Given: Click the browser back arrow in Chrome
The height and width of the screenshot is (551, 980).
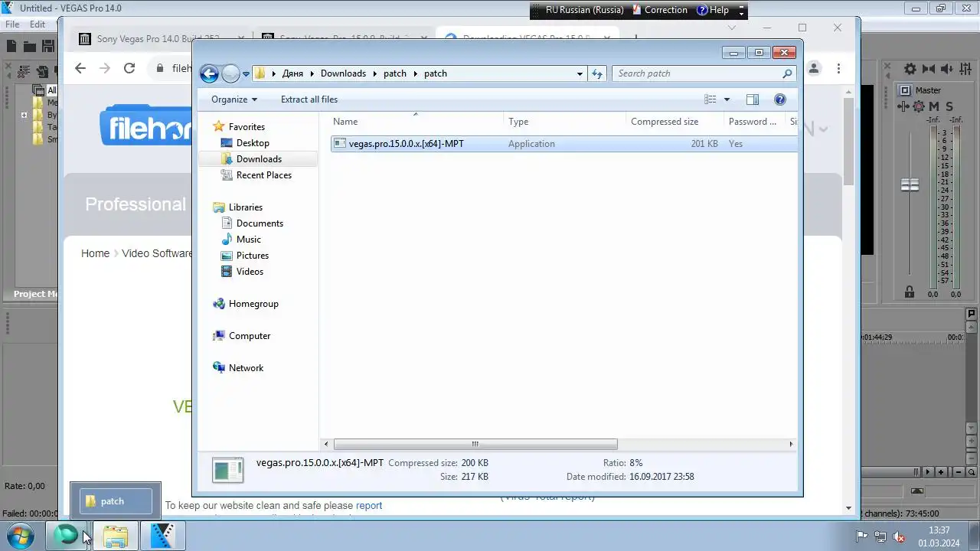Looking at the screenshot, I should (x=80, y=68).
